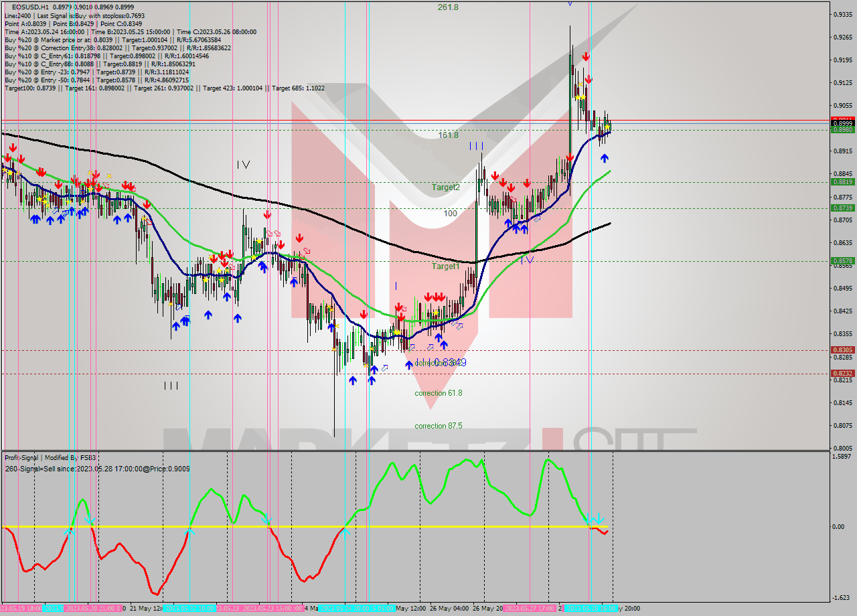Select the red 0.8232 price tag

tap(842, 374)
